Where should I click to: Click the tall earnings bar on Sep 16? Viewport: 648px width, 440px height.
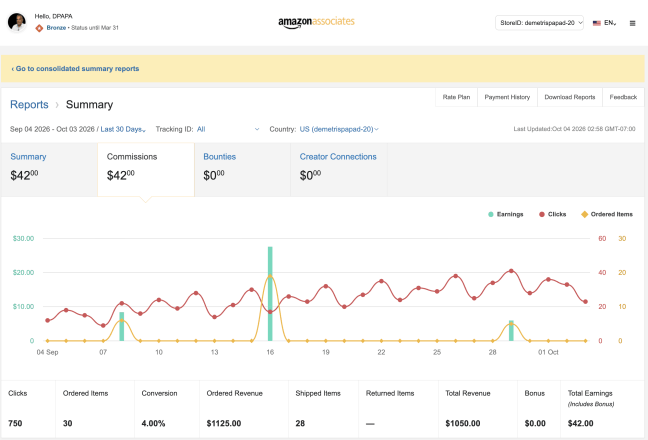tap(270, 294)
